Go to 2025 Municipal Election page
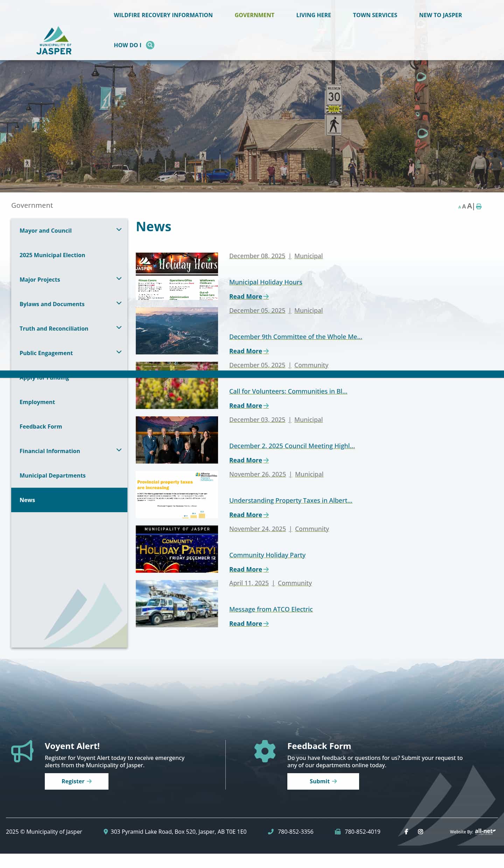The image size is (504, 868). click(x=52, y=255)
